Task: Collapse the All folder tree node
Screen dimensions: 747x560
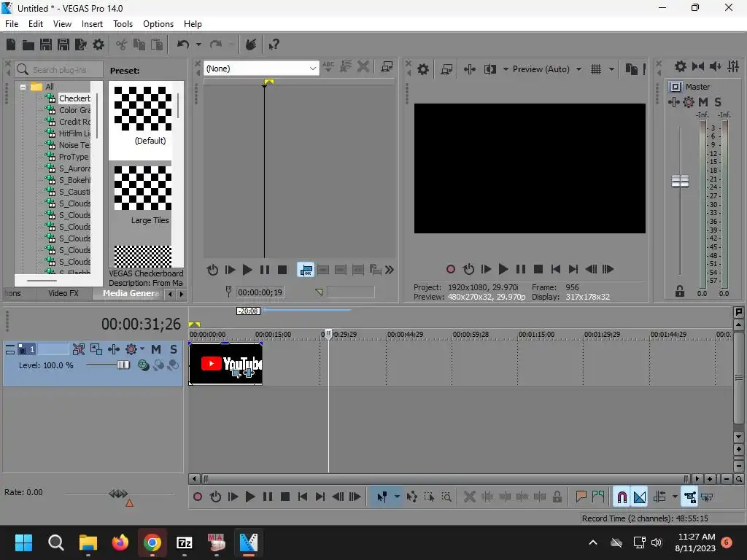Action: 23,87
